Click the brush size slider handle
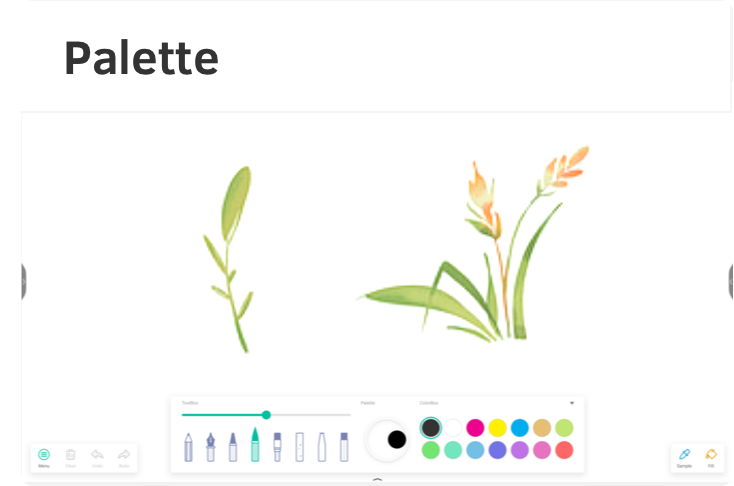 pyautogui.click(x=266, y=414)
